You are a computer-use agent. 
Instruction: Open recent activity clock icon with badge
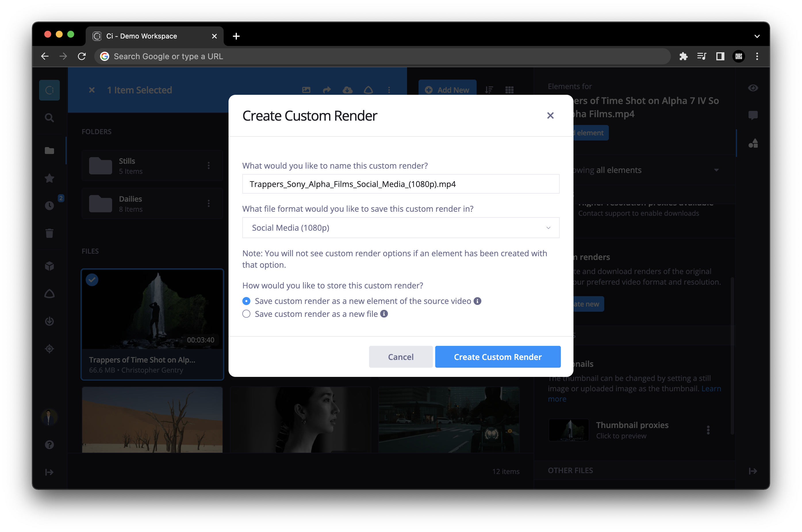point(49,206)
